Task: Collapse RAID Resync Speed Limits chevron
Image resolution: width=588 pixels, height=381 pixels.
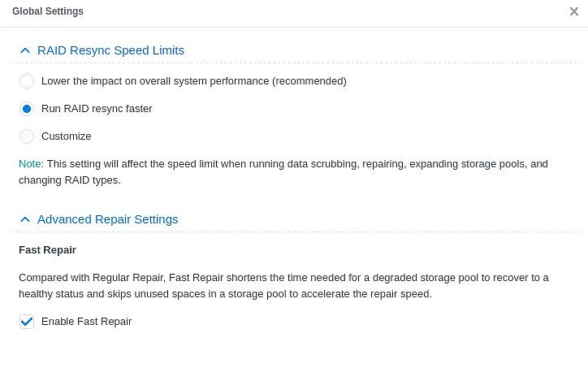Action: click(24, 50)
